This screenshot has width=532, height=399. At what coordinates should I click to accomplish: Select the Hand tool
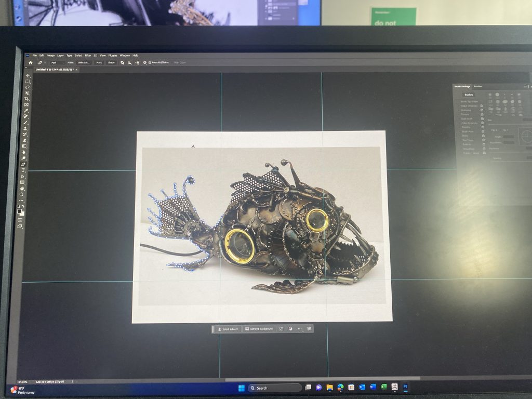[x=22, y=188]
